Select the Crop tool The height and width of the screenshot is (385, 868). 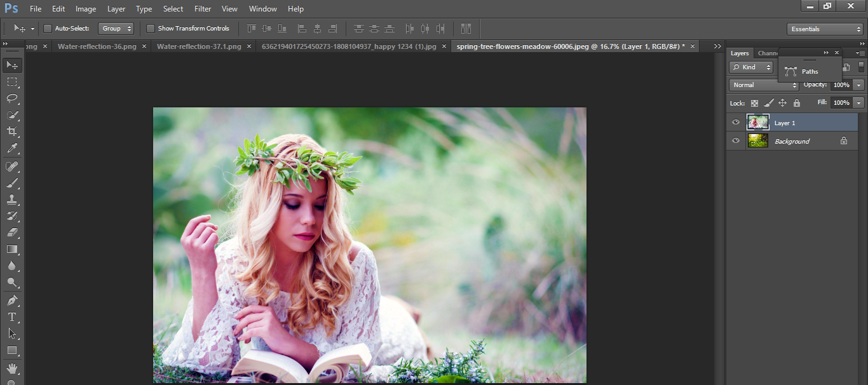(x=12, y=132)
